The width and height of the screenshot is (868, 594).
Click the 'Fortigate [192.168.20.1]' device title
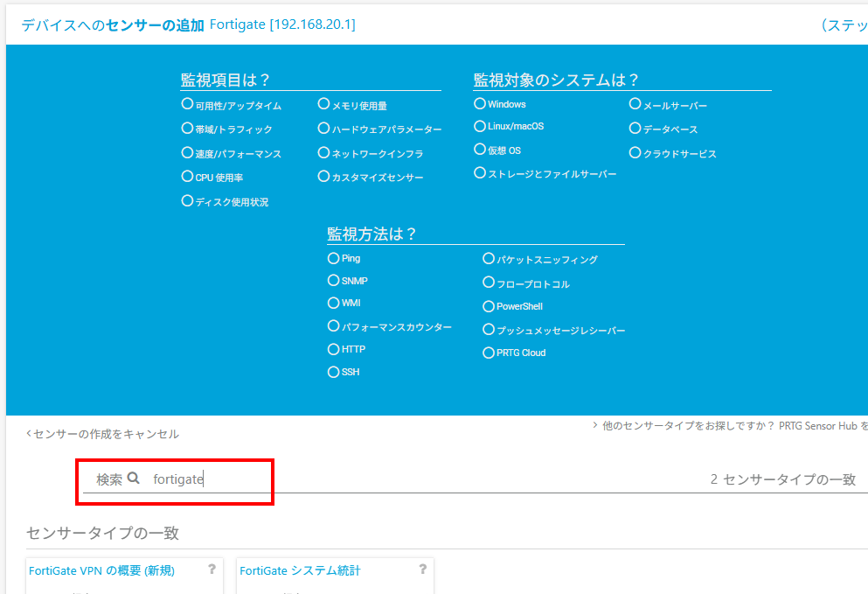pyautogui.click(x=282, y=24)
